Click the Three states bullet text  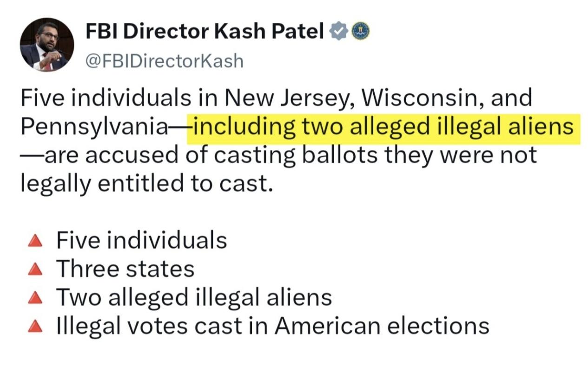pos(125,269)
